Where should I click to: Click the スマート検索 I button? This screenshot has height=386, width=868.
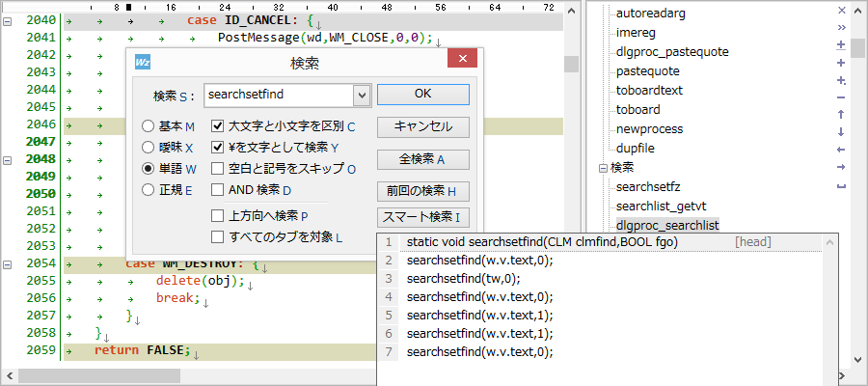click(x=423, y=217)
